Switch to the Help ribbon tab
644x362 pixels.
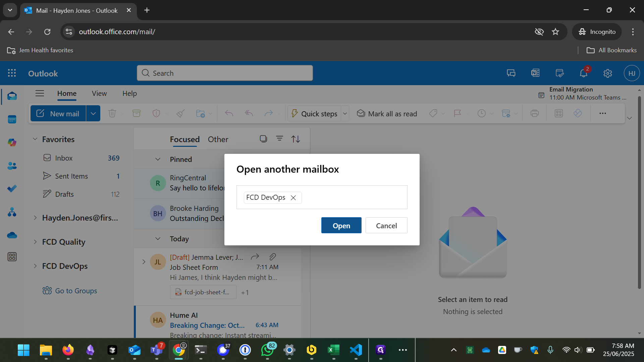[129, 94]
